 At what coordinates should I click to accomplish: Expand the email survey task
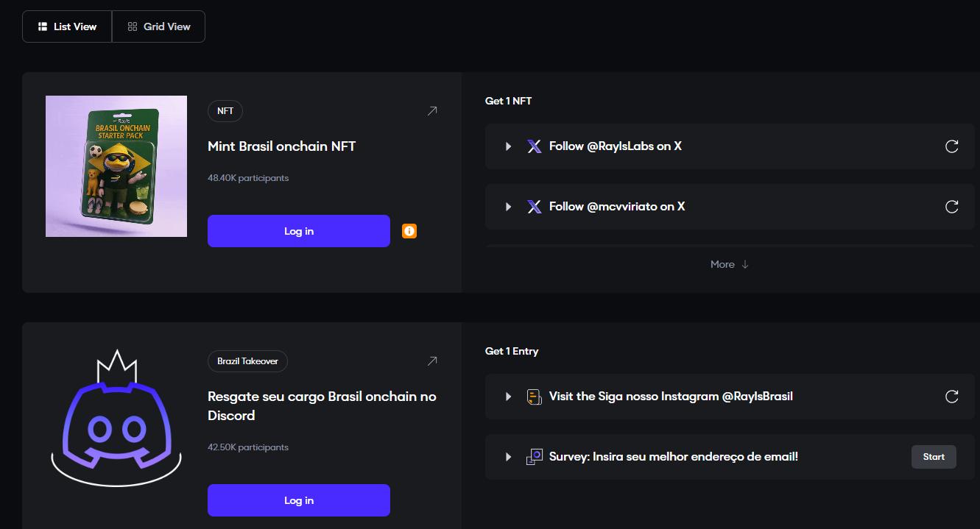coord(508,457)
